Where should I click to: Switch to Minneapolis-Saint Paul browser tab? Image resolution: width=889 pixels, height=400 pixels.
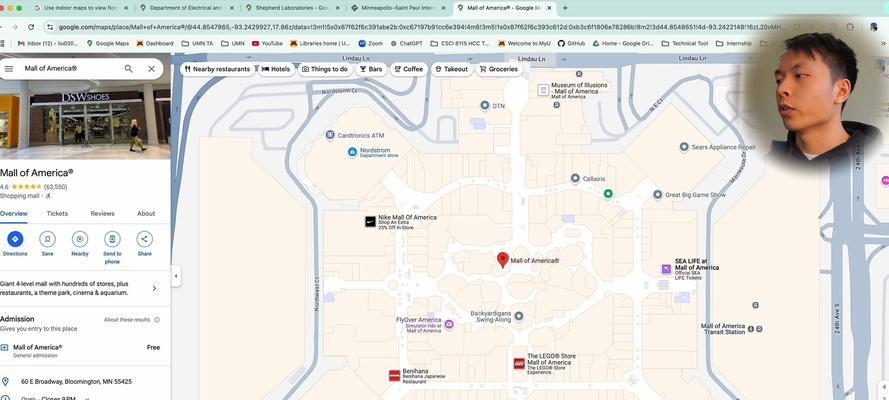click(399, 8)
